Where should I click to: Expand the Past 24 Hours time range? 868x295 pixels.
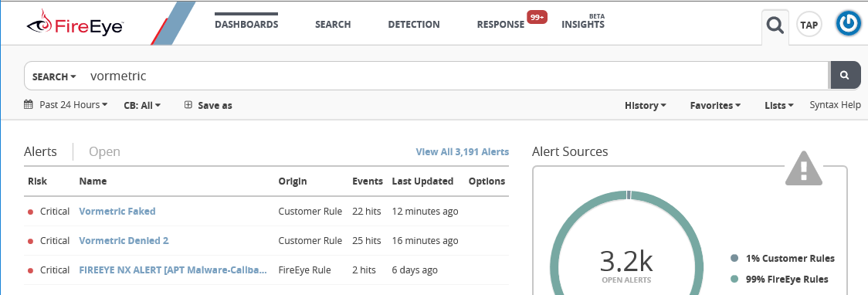tap(73, 104)
